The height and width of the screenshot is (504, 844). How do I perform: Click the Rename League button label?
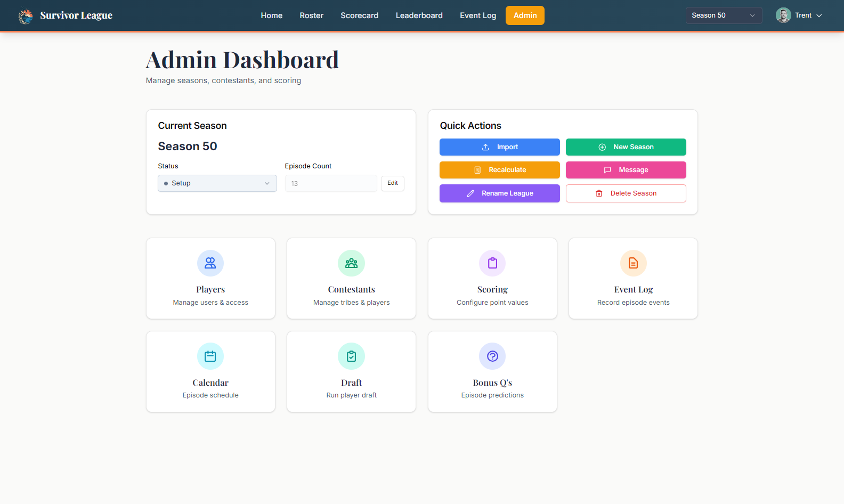pos(507,193)
